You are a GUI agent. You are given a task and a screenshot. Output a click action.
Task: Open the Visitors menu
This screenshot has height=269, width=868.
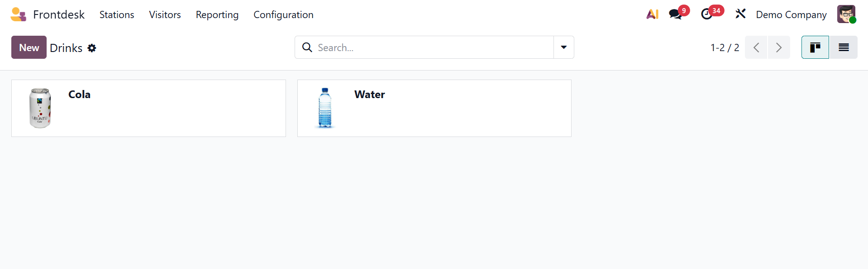(165, 14)
